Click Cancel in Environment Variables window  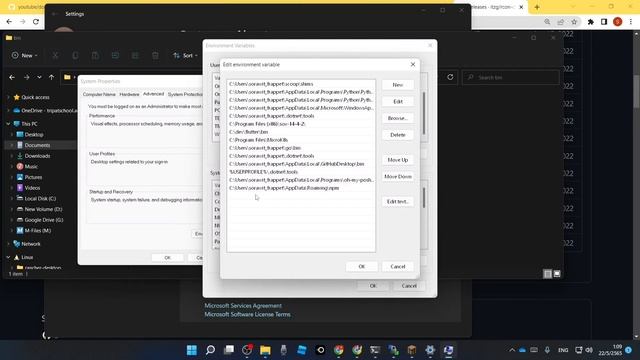(x=409, y=286)
